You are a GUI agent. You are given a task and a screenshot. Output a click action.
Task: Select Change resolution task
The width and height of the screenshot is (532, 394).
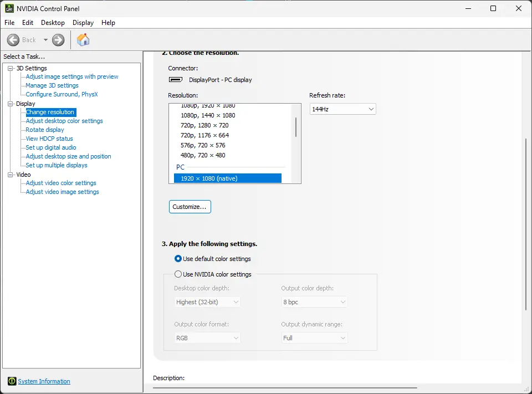point(50,112)
